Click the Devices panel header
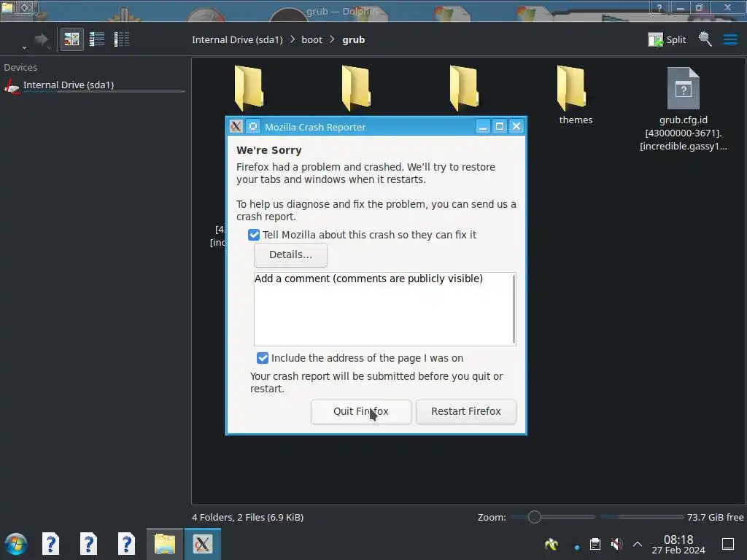 [20, 68]
